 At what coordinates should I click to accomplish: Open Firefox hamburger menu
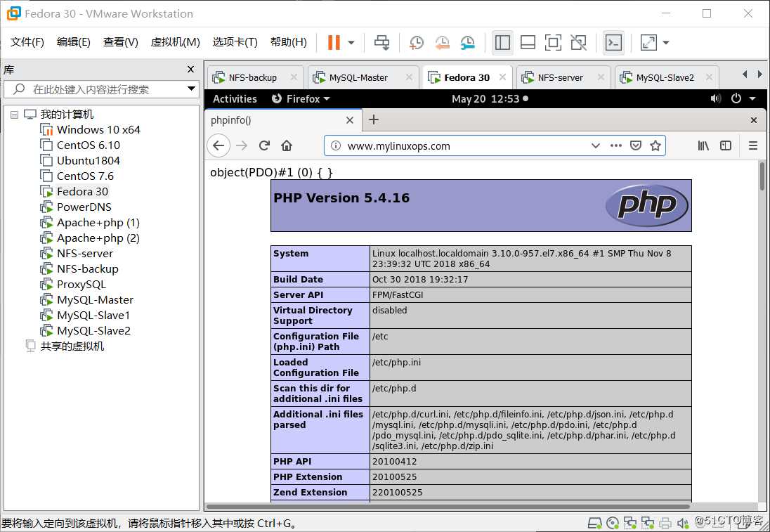753,145
